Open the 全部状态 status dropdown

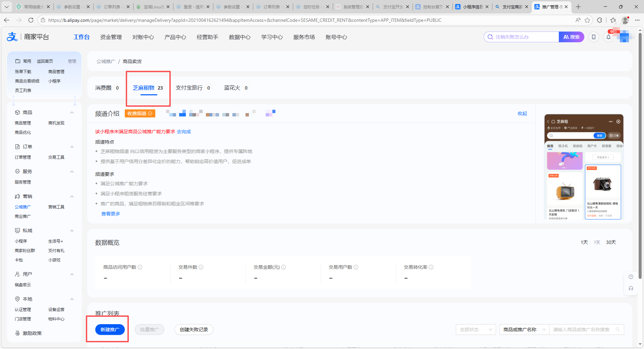click(476, 330)
